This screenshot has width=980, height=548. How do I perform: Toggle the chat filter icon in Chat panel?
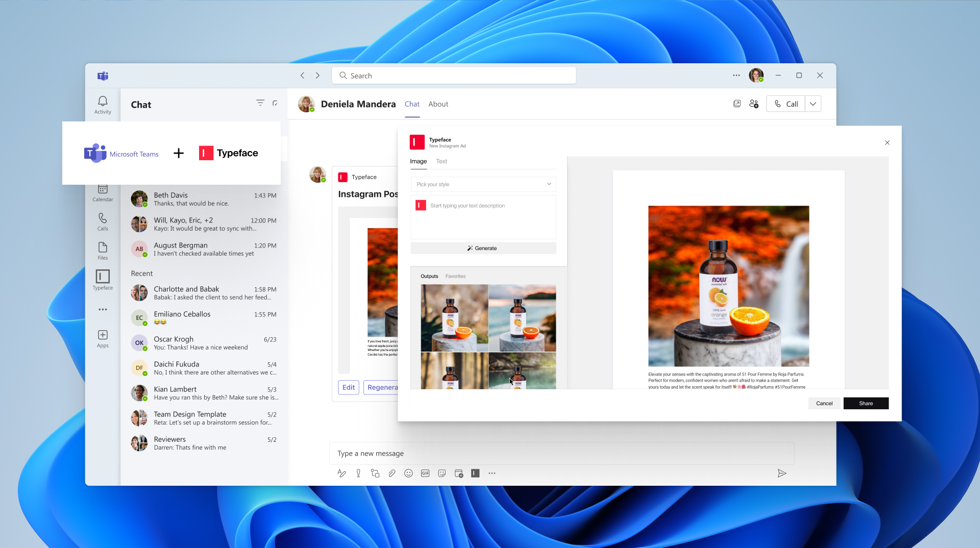pos(260,103)
